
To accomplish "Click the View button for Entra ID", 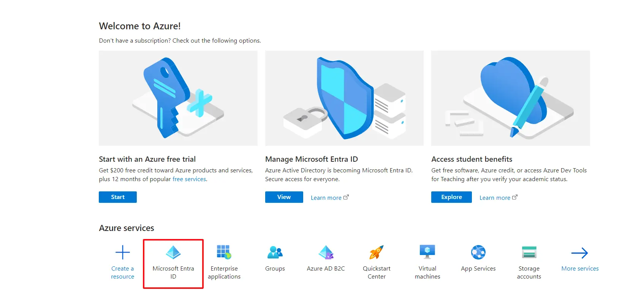I will coord(284,197).
